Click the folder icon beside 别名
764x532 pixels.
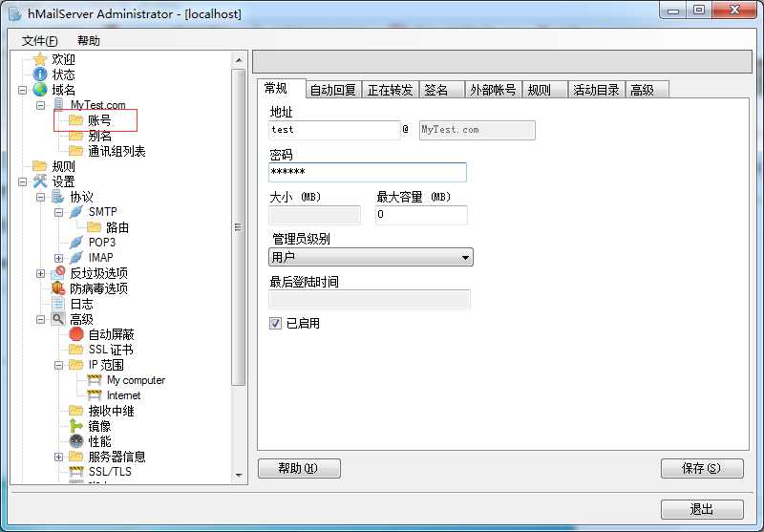[76, 136]
